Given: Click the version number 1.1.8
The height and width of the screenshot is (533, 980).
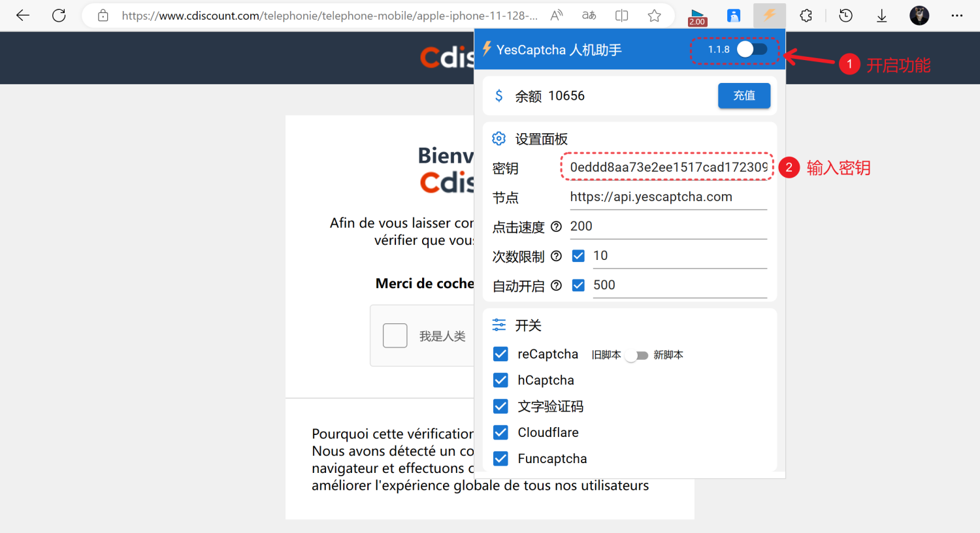Looking at the screenshot, I should (719, 50).
